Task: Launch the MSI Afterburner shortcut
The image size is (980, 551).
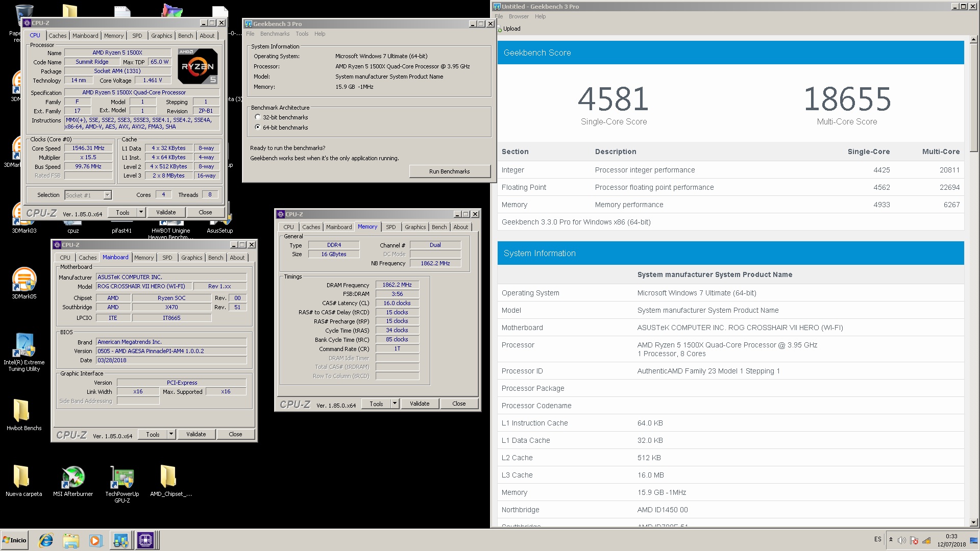Action: (x=73, y=481)
